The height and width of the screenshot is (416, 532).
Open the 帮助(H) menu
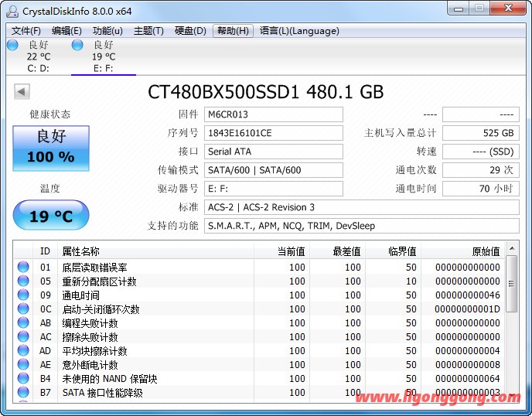coord(233,31)
